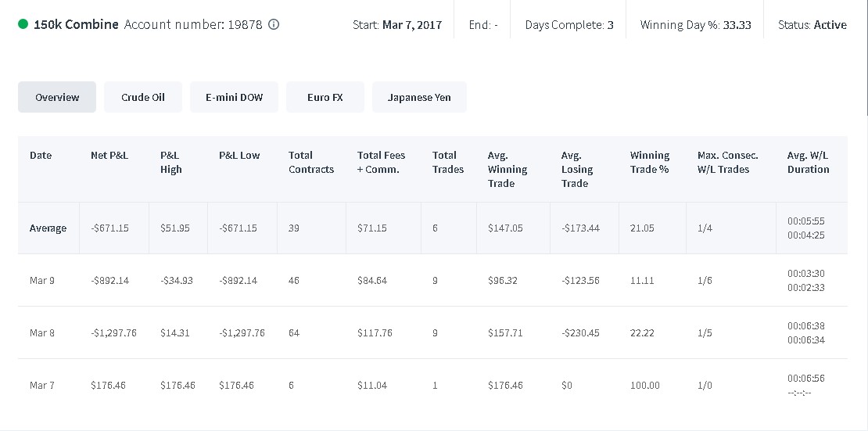Select the E-mini DOW tab
868x431 pixels.
pos(234,97)
